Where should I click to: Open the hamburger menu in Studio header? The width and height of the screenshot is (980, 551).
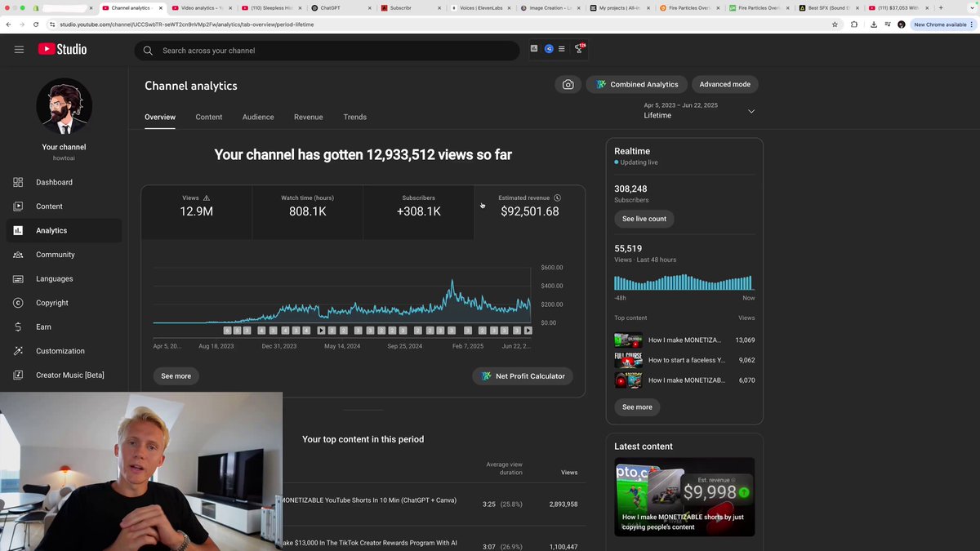[19, 50]
